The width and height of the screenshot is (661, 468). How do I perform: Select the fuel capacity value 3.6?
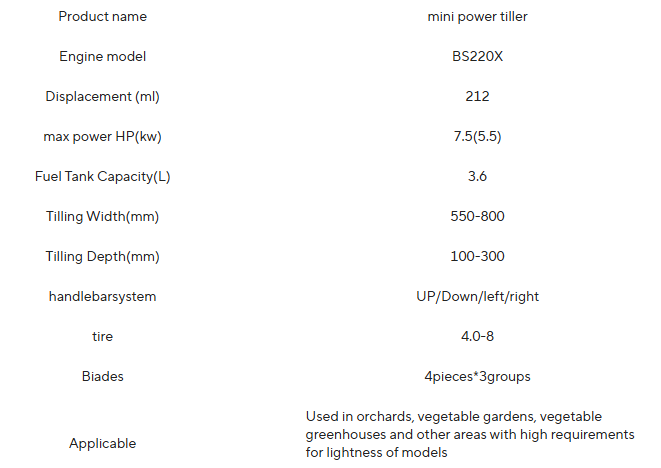(477, 177)
